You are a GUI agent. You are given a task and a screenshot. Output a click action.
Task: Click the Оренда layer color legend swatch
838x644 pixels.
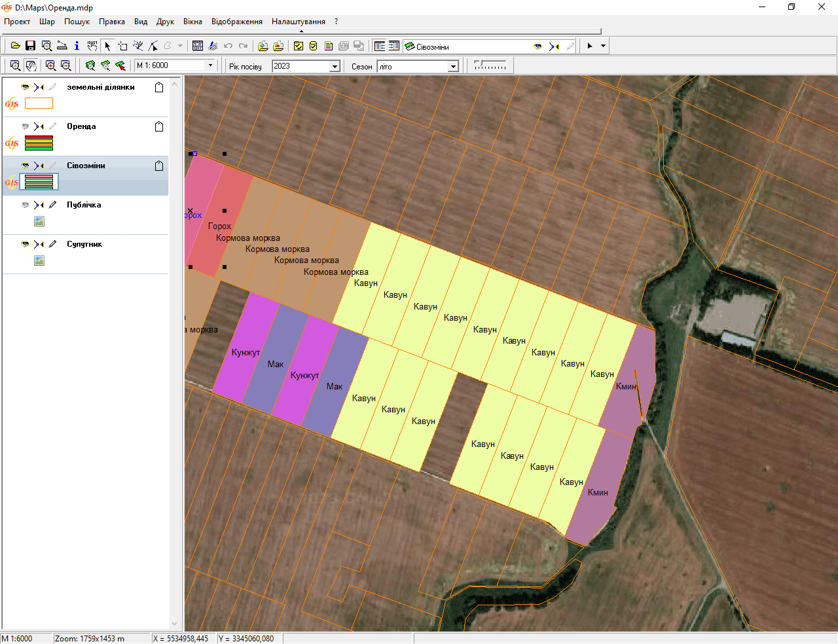39,143
